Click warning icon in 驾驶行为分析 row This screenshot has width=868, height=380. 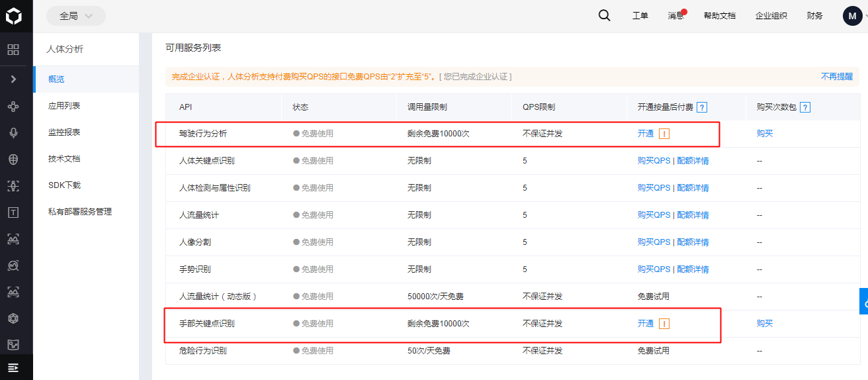[664, 134]
